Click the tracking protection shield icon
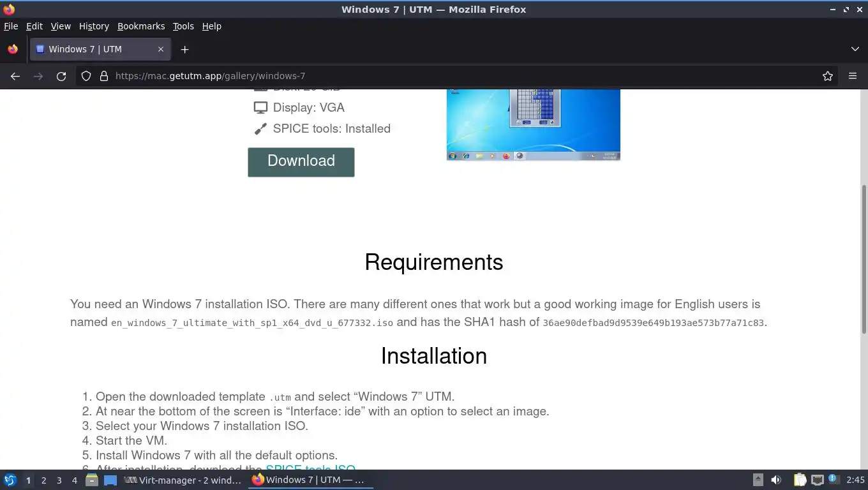This screenshot has height=490, width=868. point(86,76)
